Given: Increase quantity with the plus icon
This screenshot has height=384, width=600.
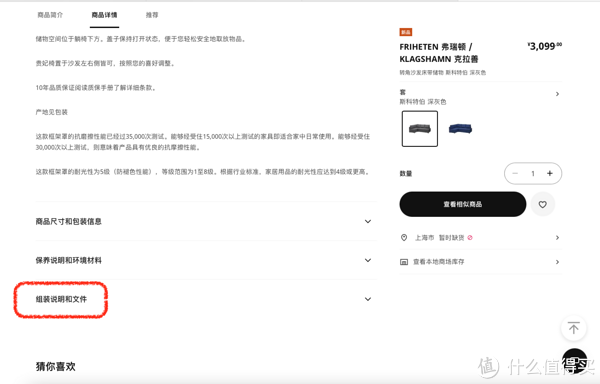Looking at the screenshot, I should click(x=550, y=173).
